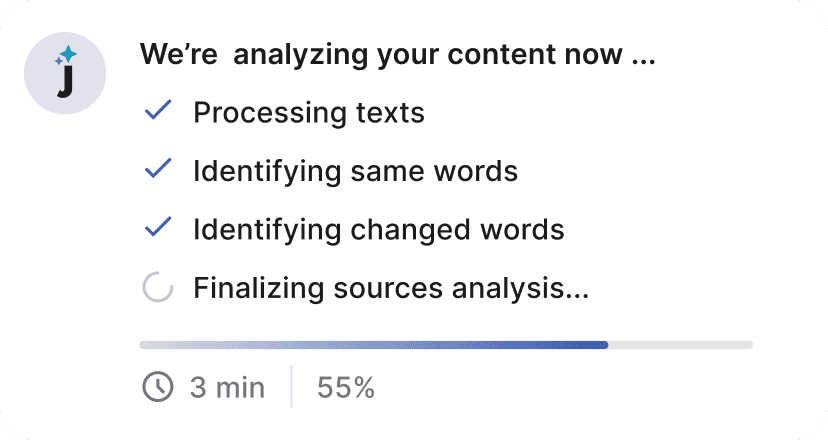Select the Processing texts step label
The image size is (828, 440).
309,113
